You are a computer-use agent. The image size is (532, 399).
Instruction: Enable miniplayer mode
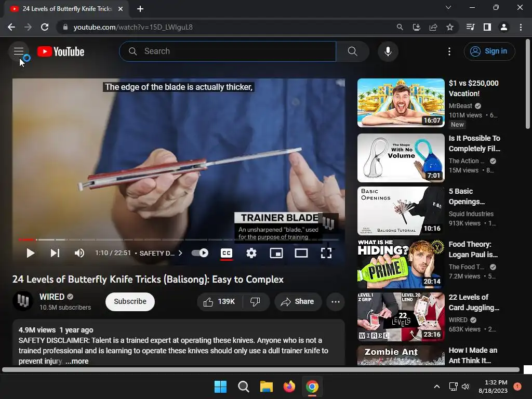point(276,253)
